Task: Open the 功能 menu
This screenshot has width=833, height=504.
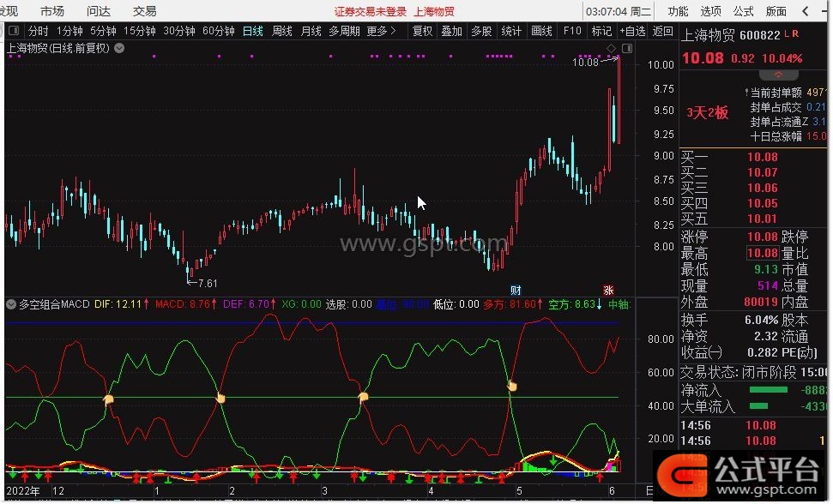Action: (x=678, y=11)
